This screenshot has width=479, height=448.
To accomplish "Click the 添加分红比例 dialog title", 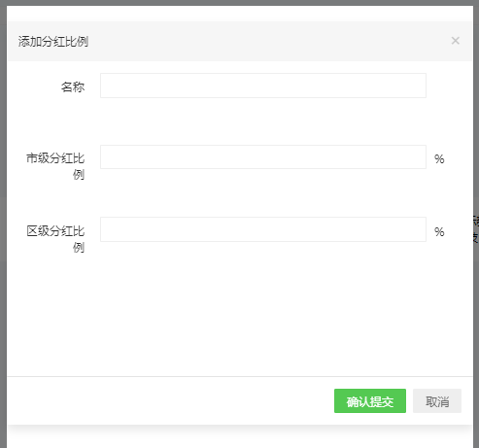I will tap(53, 42).
